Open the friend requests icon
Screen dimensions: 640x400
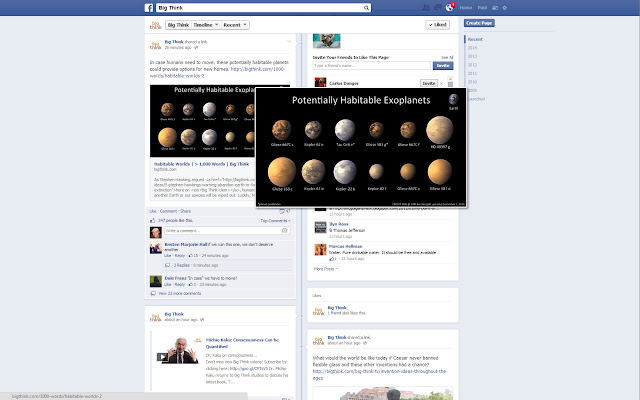click(425, 8)
